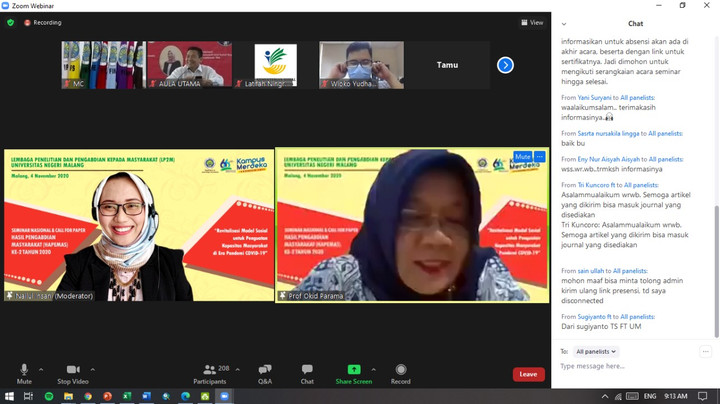This screenshot has height=404, width=720.
Task: Open the 'All panelists' recipient dropdown
Action: click(x=596, y=352)
